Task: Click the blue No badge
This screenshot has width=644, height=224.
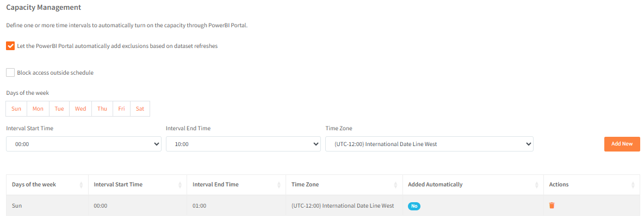Action: [414, 206]
